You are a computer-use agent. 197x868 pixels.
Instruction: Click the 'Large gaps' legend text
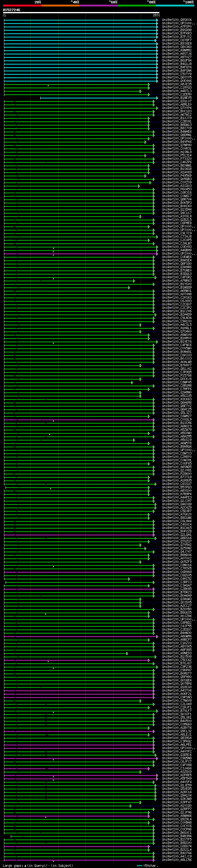(13, 865)
